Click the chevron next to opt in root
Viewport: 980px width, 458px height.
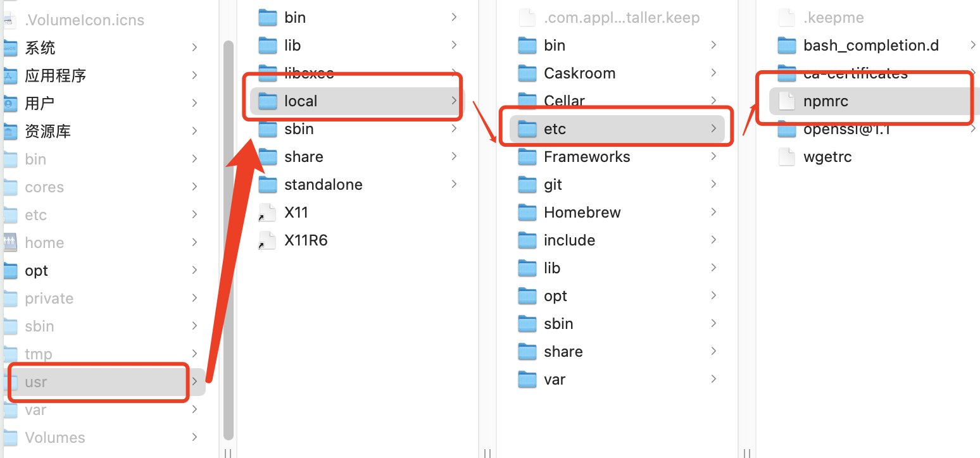(194, 270)
